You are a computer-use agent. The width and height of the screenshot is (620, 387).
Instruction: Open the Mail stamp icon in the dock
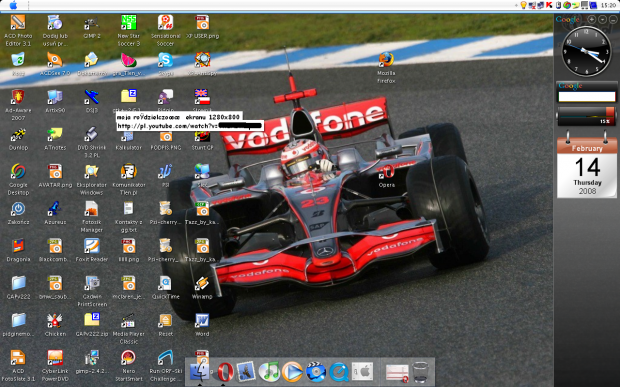(246, 372)
